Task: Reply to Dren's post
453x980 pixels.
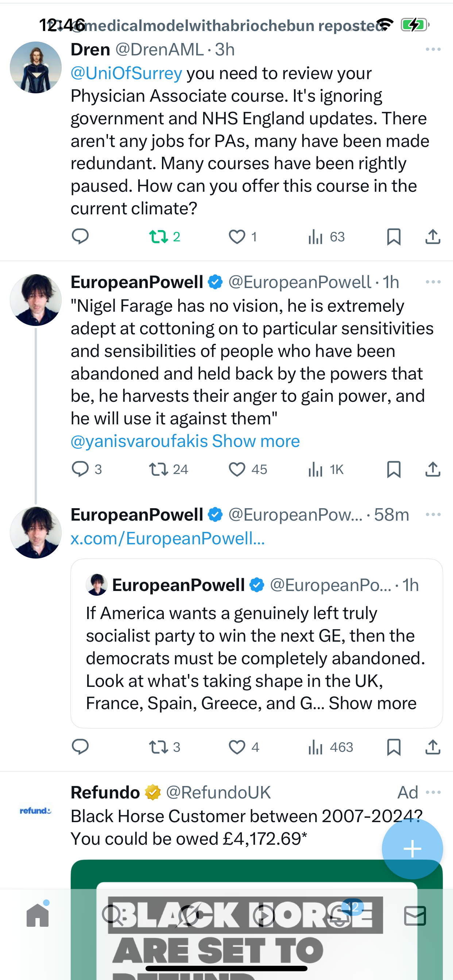Action: 80,237
